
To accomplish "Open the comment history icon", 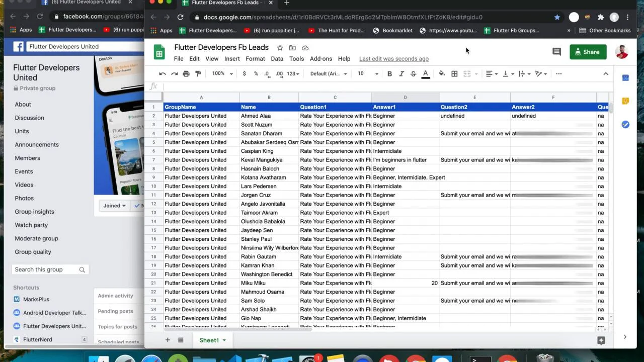I will pos(556,52).
